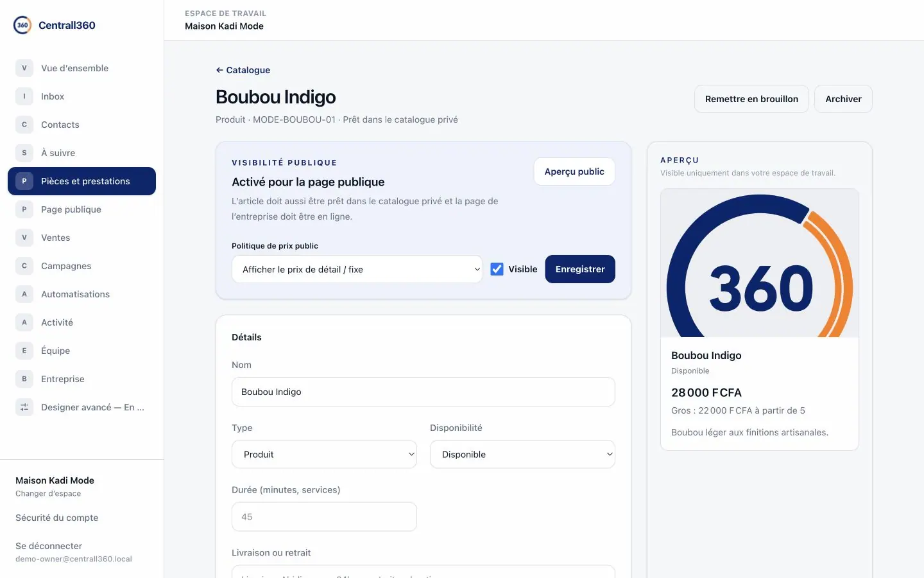Open Automatisations in the sidebar
This screenshot has height=578, width=924.
click(x=81, y=294)
